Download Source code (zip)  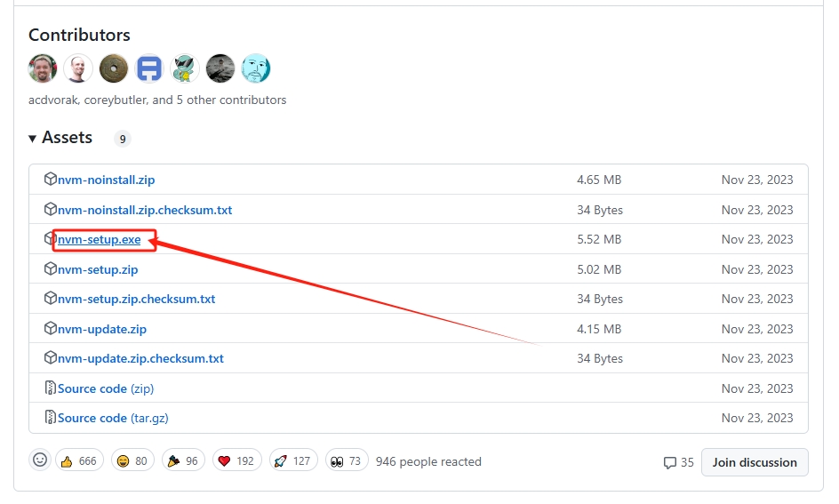(105, 388)
